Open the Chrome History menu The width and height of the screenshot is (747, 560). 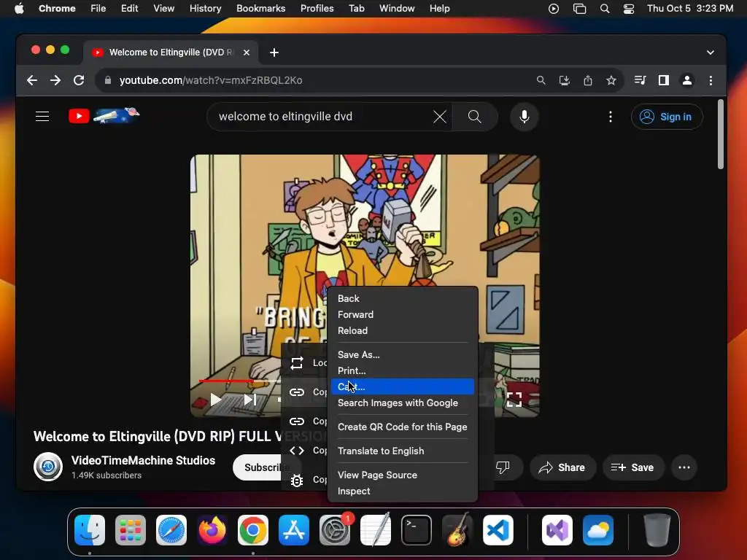(205, 9)
